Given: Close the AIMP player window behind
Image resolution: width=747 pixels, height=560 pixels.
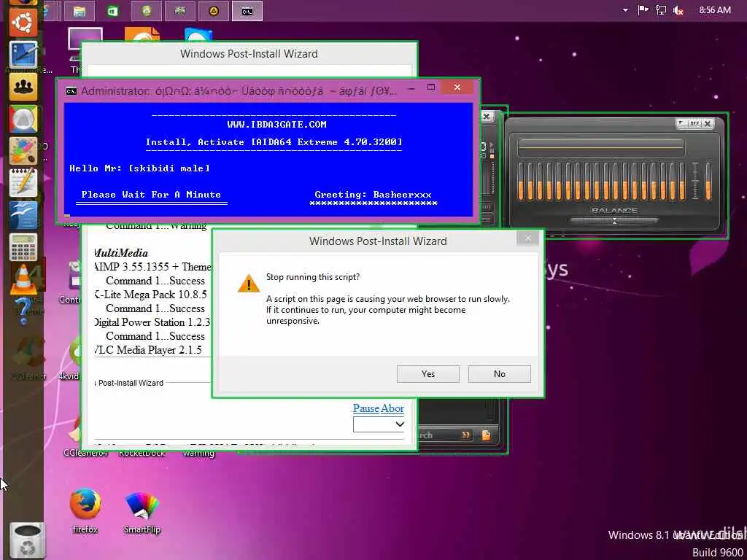Looking at the screenshot, I should click(x=487, y=116).
